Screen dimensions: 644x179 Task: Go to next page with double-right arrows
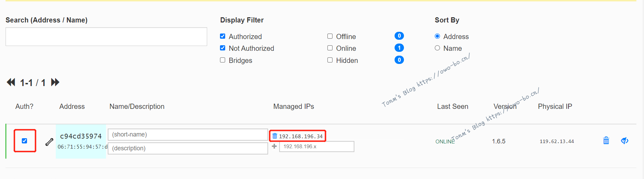[x=55, y=82]
